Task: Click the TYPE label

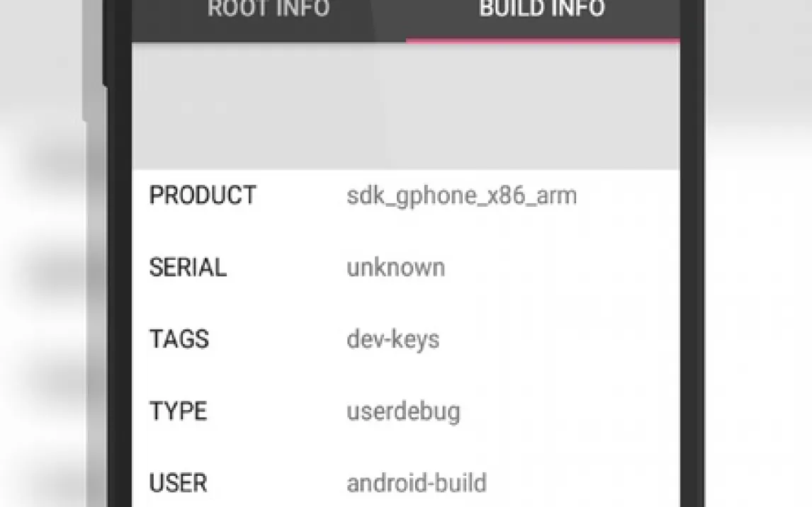Action: pos(178,411)
